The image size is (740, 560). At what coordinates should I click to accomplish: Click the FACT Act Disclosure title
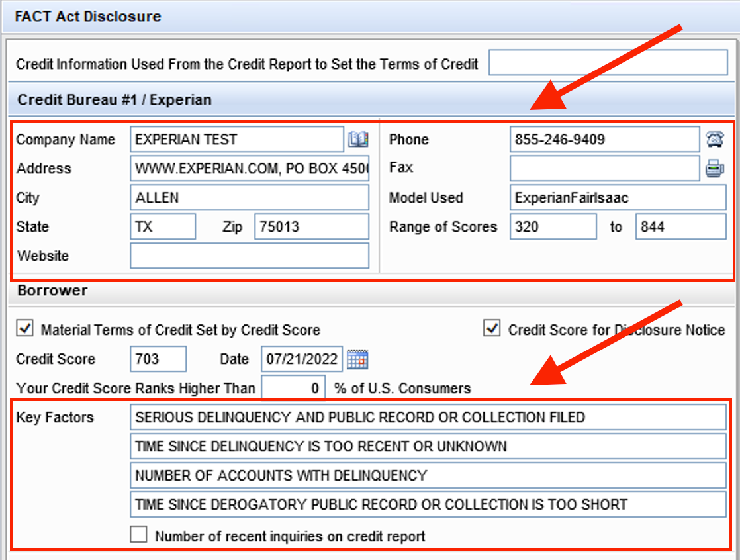(88, 16)
